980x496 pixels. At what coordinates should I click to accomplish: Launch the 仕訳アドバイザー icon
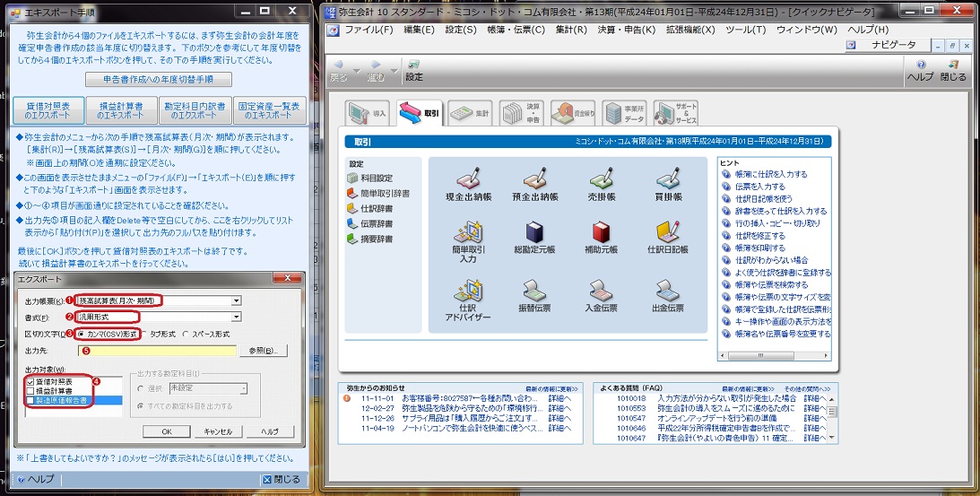[468, 300]
